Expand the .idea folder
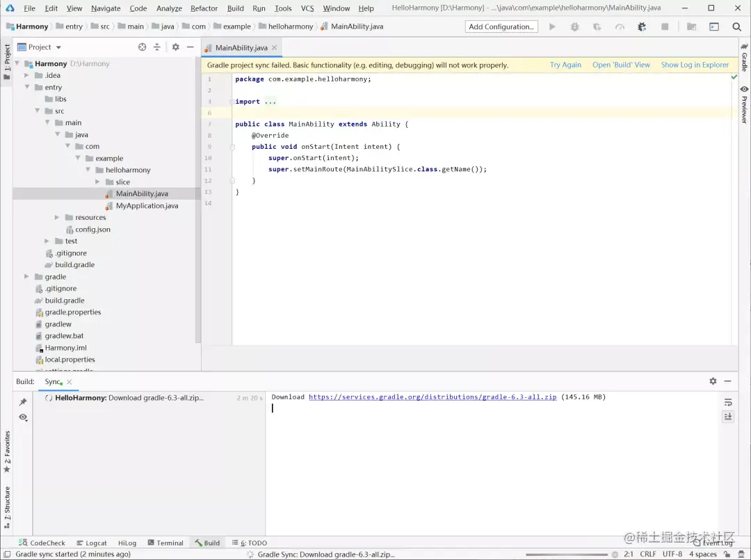The height and width of the screenshot is (560, 751). pos(27,75)
